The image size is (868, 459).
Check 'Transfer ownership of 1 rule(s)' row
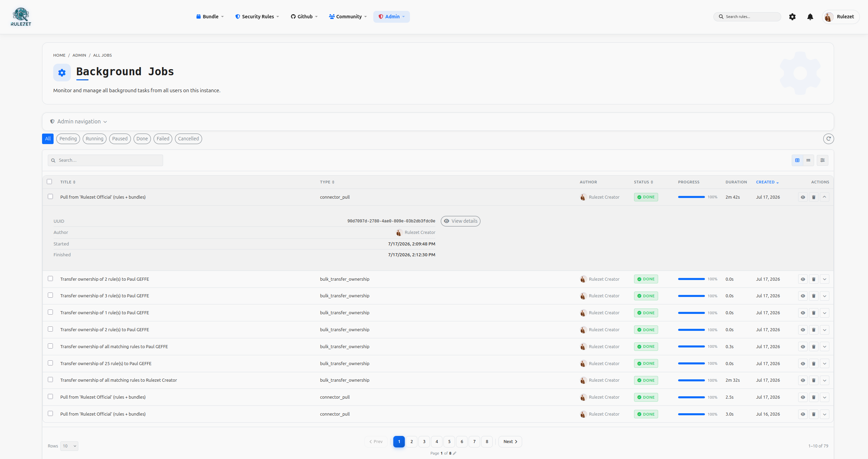51,312
